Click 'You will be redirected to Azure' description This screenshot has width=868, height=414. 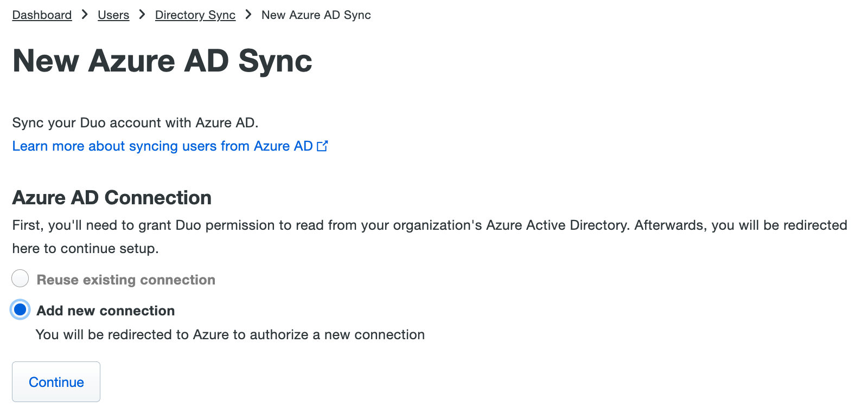(x=230, y=335)
